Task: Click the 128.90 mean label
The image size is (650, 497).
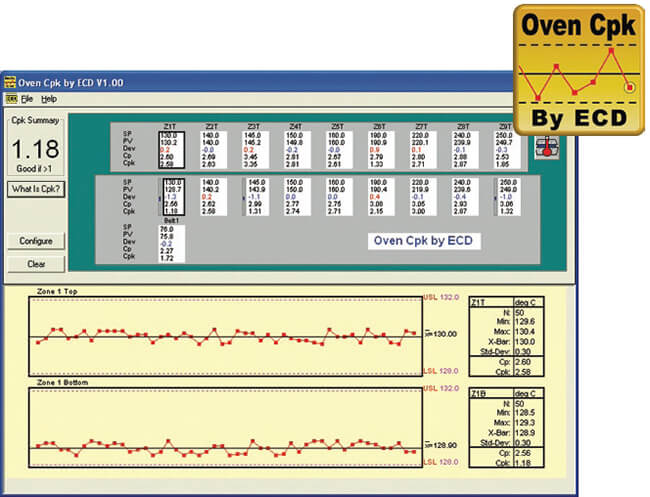Action: [x=445, y=446]
